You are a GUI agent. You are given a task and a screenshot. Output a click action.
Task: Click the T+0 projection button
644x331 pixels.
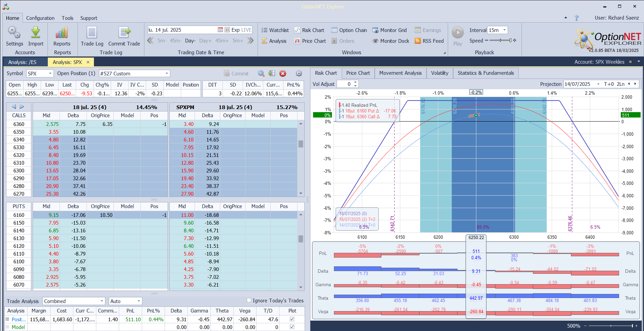(609, 84)
